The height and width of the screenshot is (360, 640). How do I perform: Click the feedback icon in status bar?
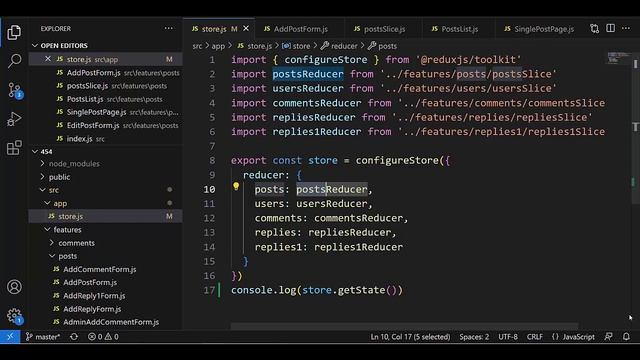(608, 337)
